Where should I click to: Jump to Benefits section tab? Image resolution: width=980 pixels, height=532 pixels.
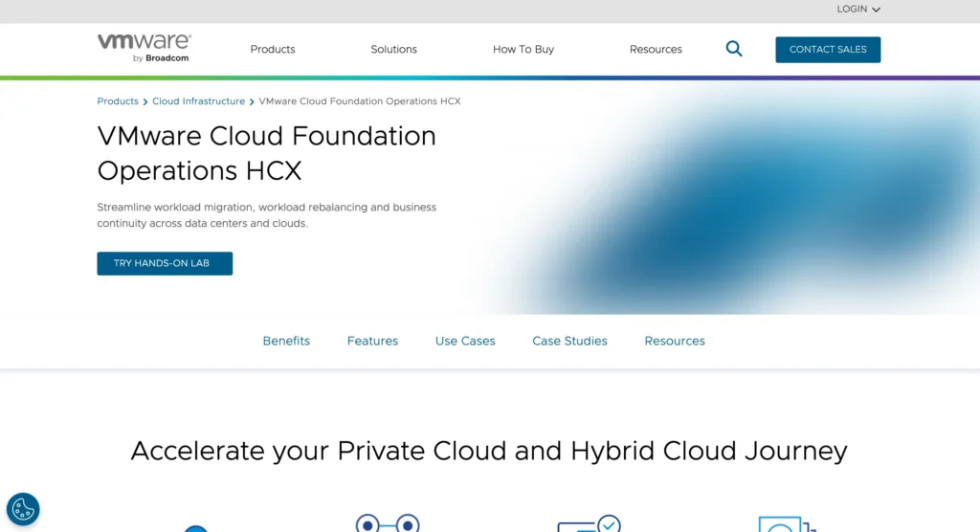(286, 341)
